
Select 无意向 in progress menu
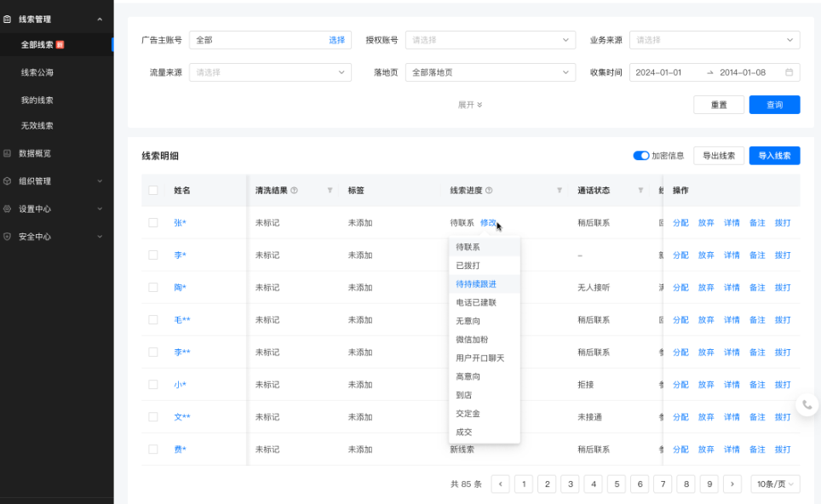pos(485,321)
